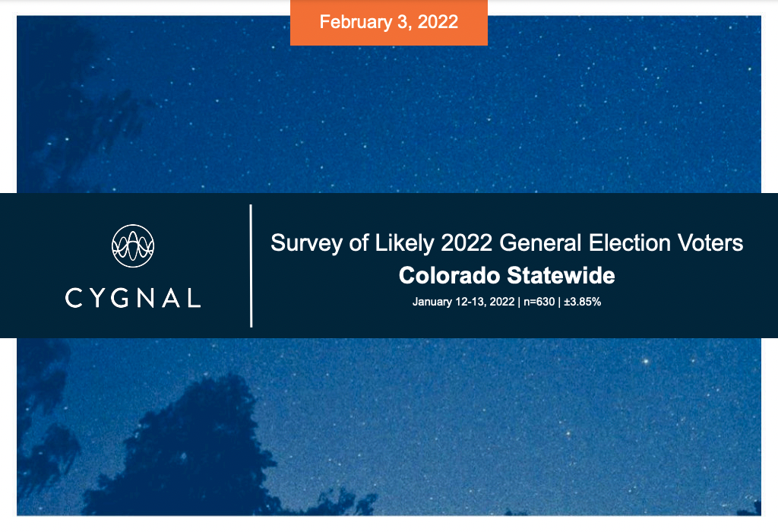The width and height of the screenshot is (778, 532).
Task: Click the brightest star in the sky
Action: (646, 361)
